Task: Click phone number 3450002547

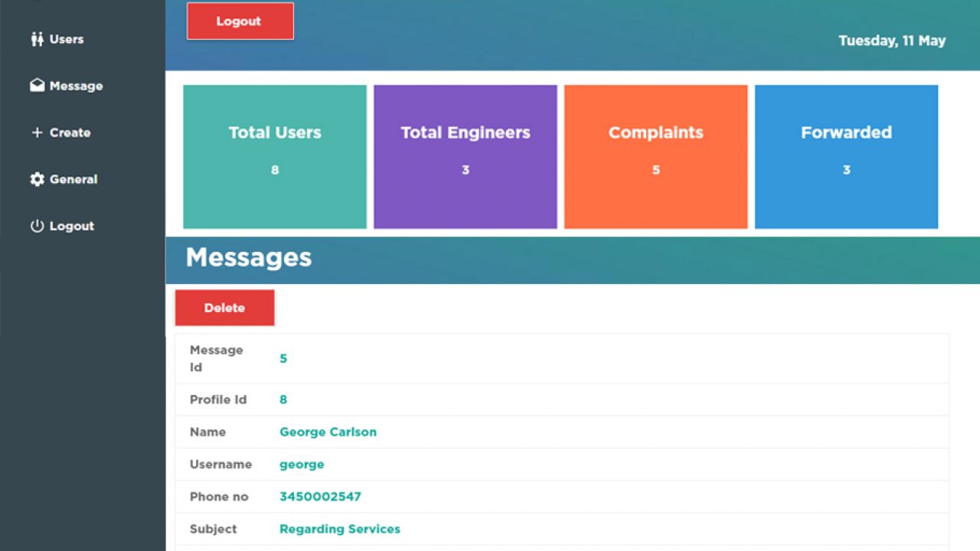Action: [320, 496]
